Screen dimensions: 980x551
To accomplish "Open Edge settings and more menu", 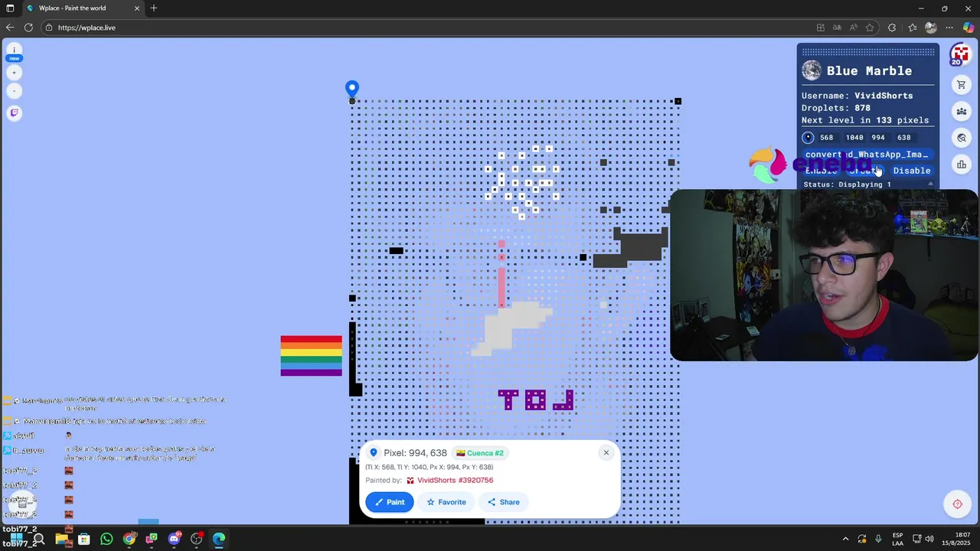I will click(x=949, y=28).
